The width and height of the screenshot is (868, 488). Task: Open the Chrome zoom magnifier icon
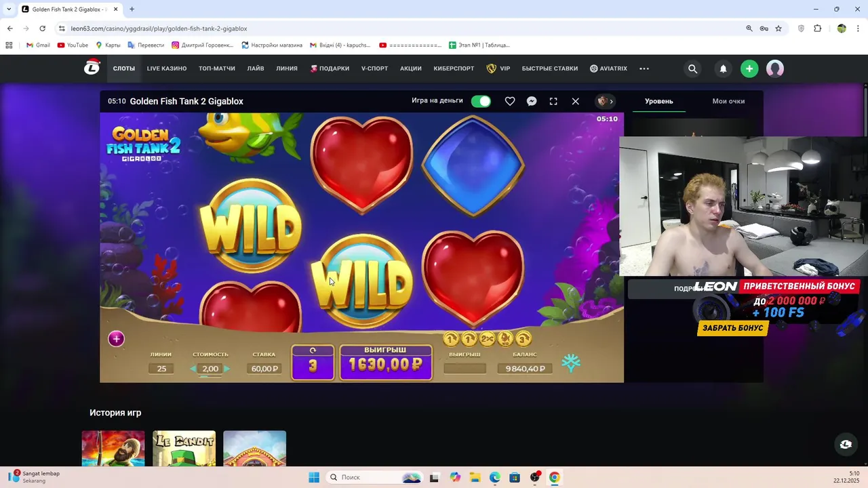[x=749, y=28]
